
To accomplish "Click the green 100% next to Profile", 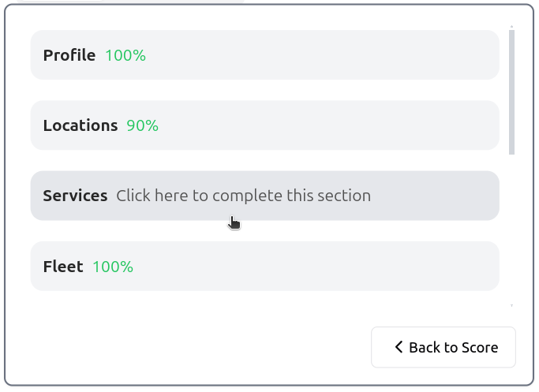I will (x=125, y=55).
